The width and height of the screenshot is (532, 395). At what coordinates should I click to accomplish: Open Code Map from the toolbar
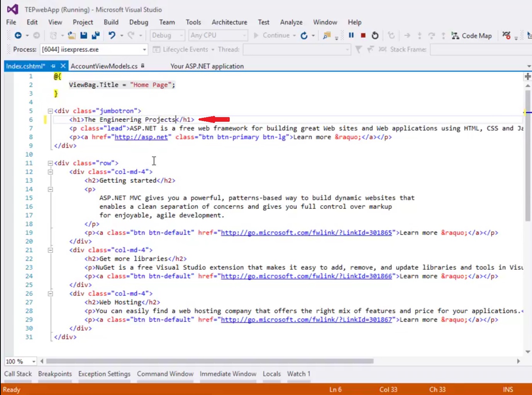(471, 36)
